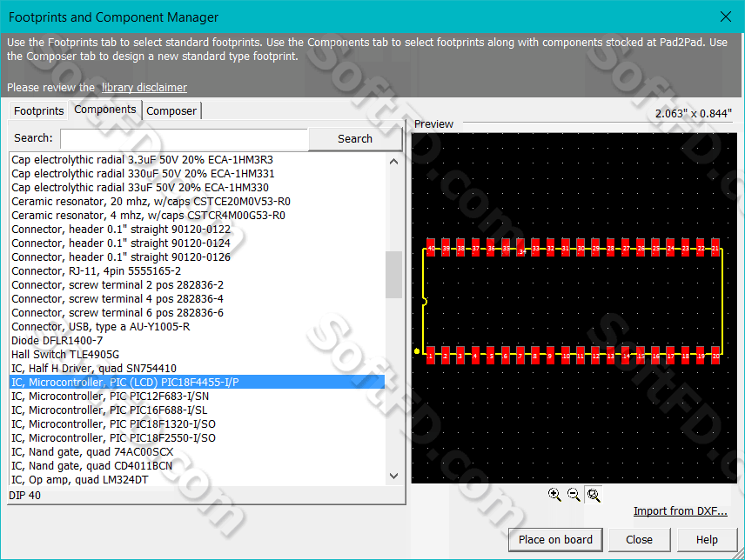745x560 pixels.
Task: Switch to the Footprints tab
Action: (38, 110)
